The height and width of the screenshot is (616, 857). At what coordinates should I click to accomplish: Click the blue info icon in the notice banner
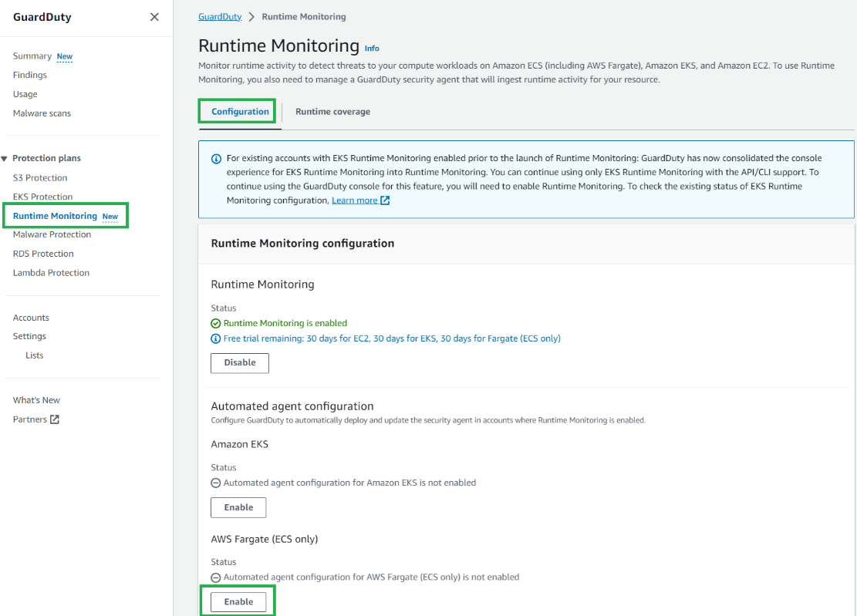coord(214,159)
